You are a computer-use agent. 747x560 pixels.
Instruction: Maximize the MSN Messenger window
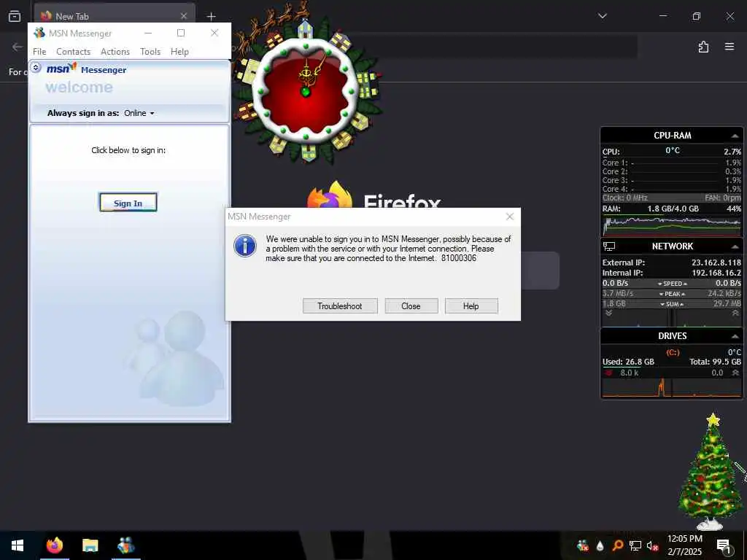tap(181, 33)
